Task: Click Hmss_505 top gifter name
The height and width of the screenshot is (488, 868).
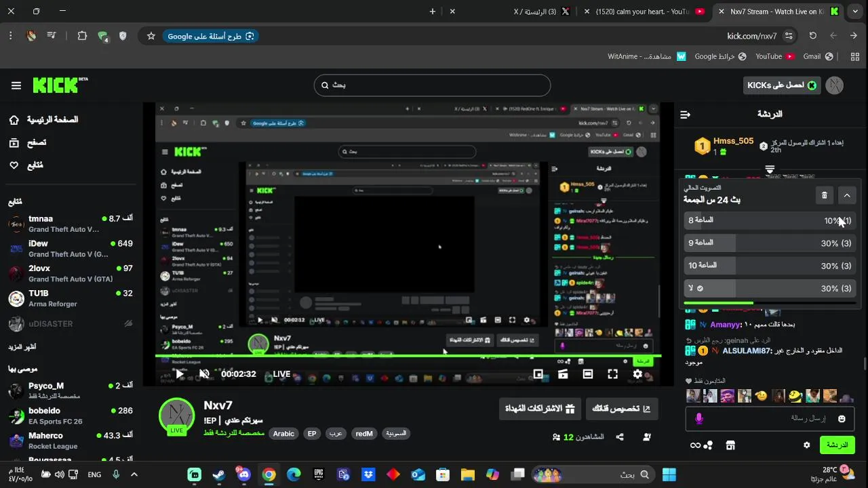Action: 733,141
